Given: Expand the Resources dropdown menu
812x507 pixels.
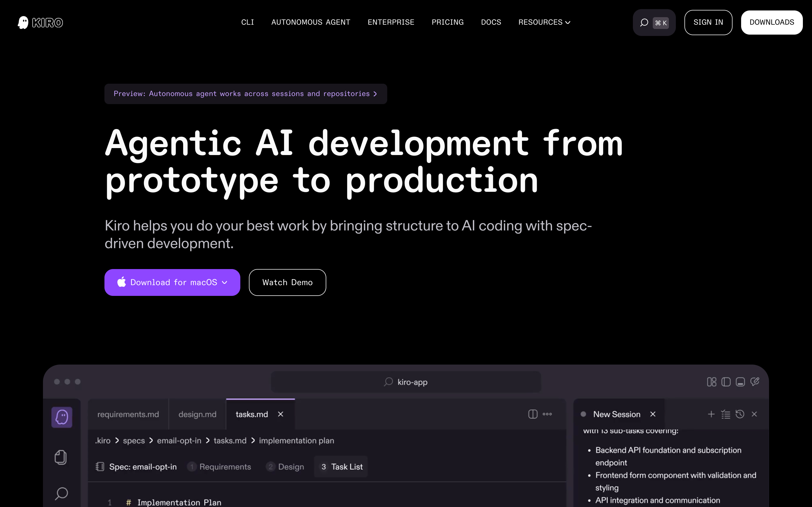Looking at the screenshot, I should coord(544,22).
